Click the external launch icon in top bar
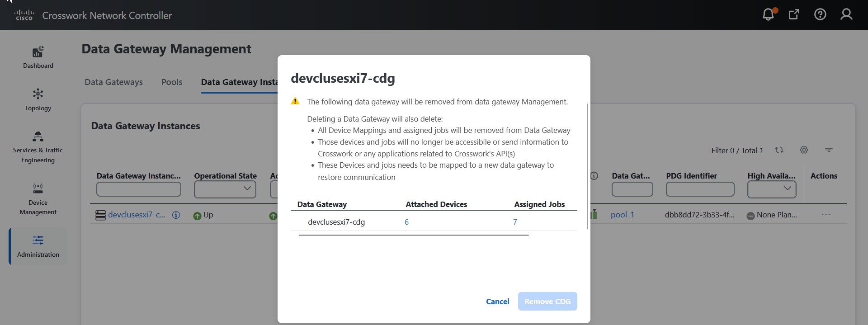The image size is (868, 325). coord(794,14)
